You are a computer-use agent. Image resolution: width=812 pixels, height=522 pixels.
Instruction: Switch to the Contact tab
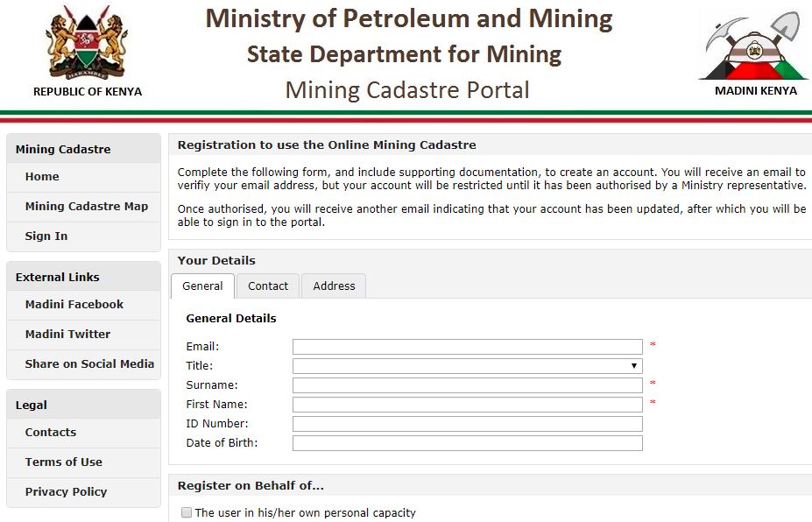coord(268,286)
